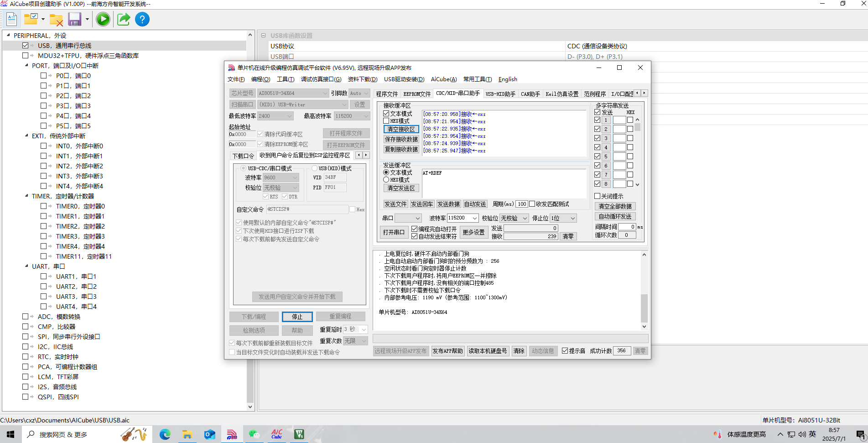Switch to AiCube app in taskbar

click(x=276, y=434)
